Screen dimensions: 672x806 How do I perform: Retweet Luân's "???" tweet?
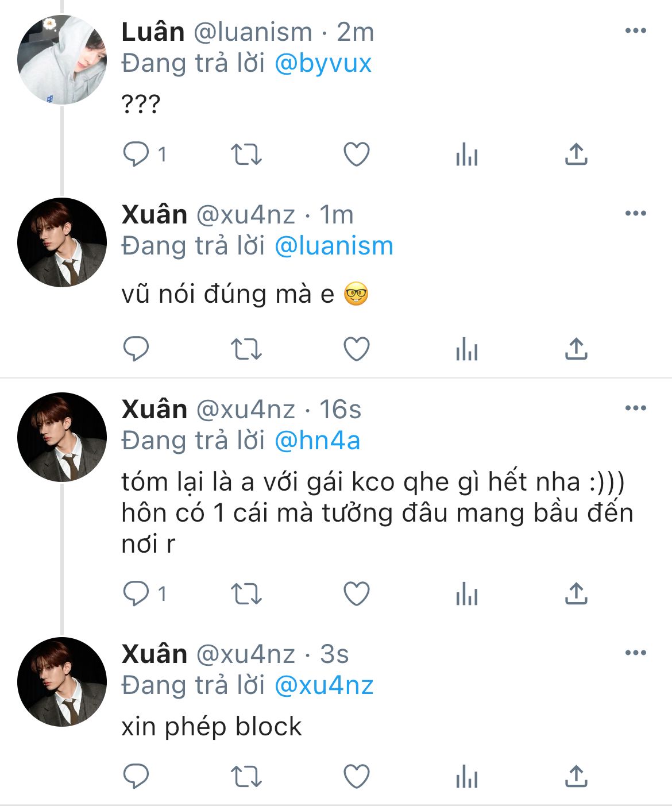click(246, 154)
